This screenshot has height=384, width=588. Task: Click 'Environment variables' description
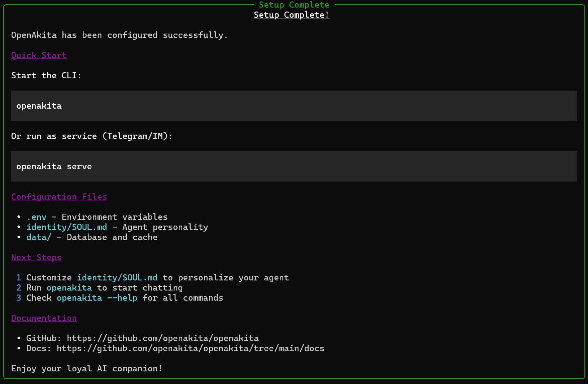pyautogui.click(x=115, y=217)
